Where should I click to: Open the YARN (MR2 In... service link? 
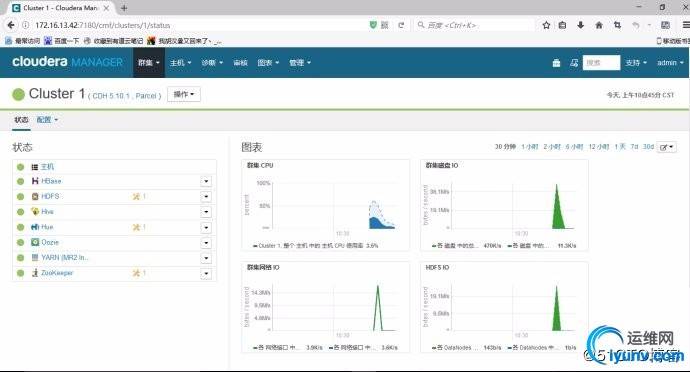point(65,258)
